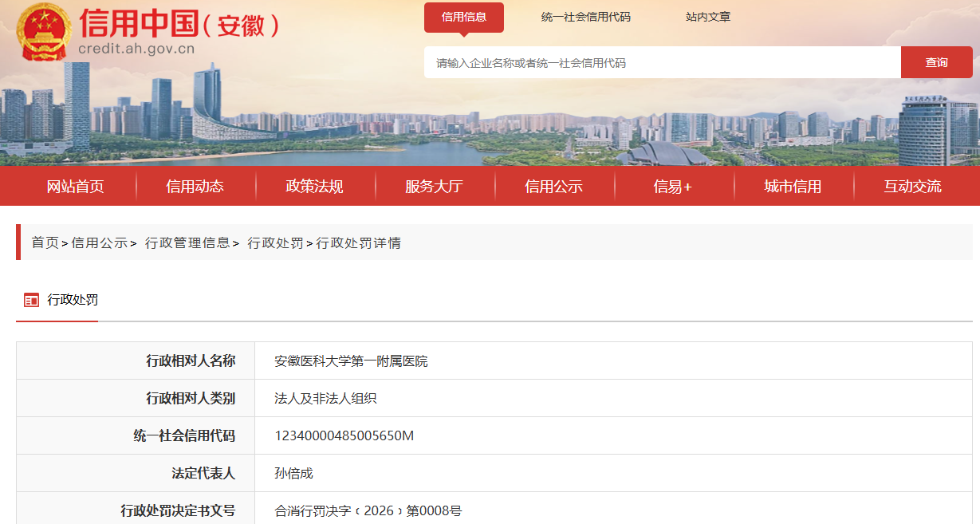Open 服务大厅 in the main menu
The height and width of the screenshot is (524, 980).
click(x=435, y=187)
